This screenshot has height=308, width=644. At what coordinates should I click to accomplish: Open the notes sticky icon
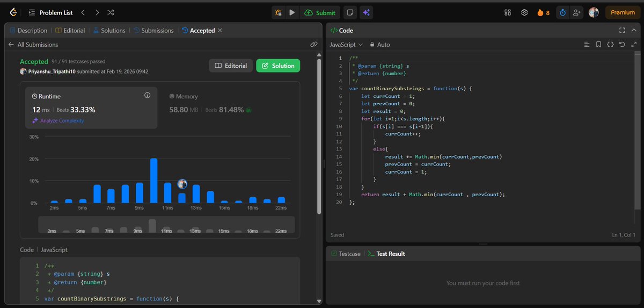click(350, 12)
